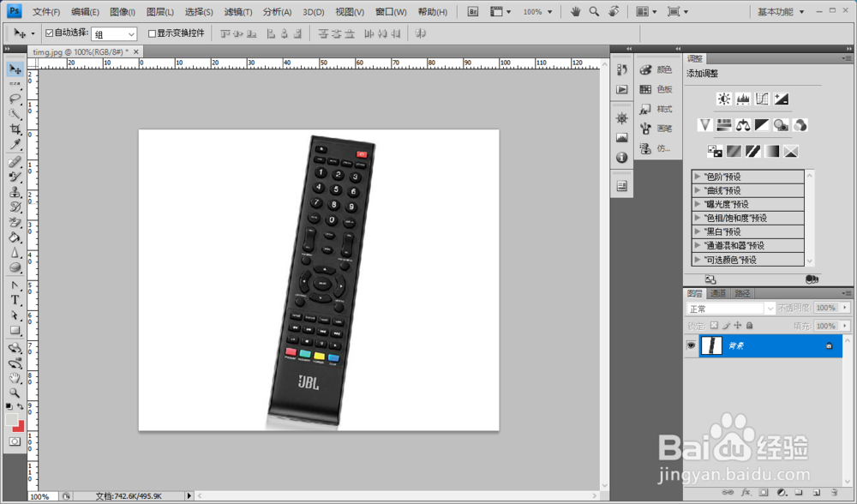Image resolution: width=857 pixels, height=504 pixels.
Task: Select the Hand tool in toolbox
Action: [x=15, y=378]
